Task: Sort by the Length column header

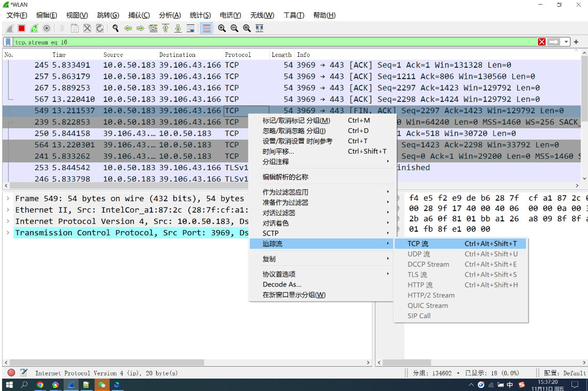Action: (282, 55)
